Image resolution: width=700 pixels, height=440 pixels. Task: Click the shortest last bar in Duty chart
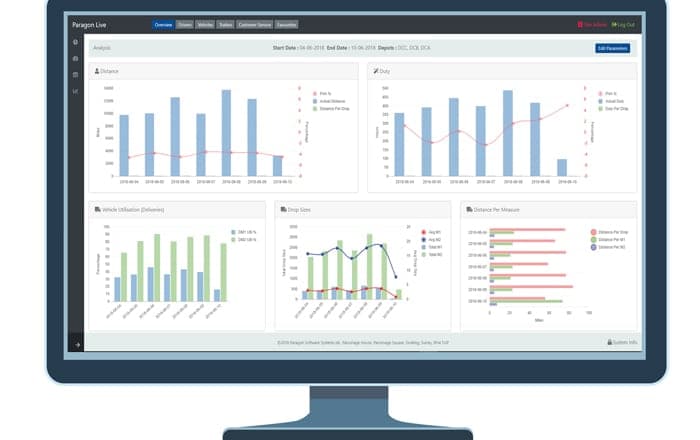(x=562, y=167)
